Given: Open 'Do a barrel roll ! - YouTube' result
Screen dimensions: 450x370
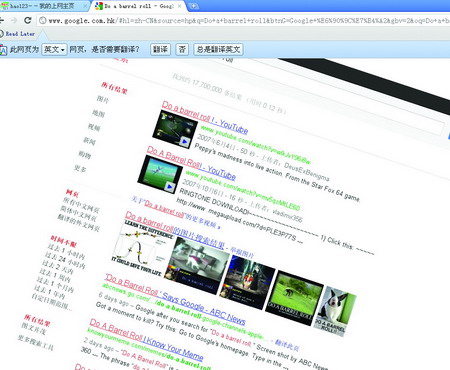Looking at the screenshot, I should click(205, 117).
